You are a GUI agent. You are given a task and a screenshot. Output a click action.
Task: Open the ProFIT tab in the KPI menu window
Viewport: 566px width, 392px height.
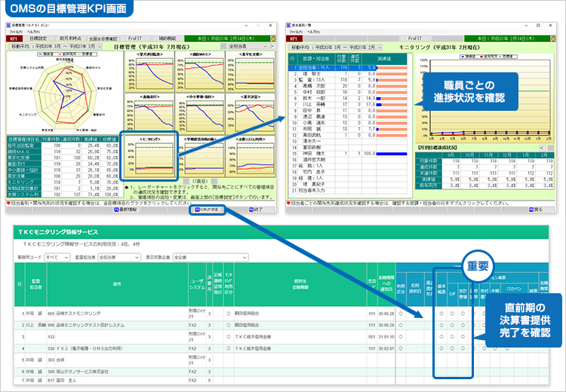(135, 38)
